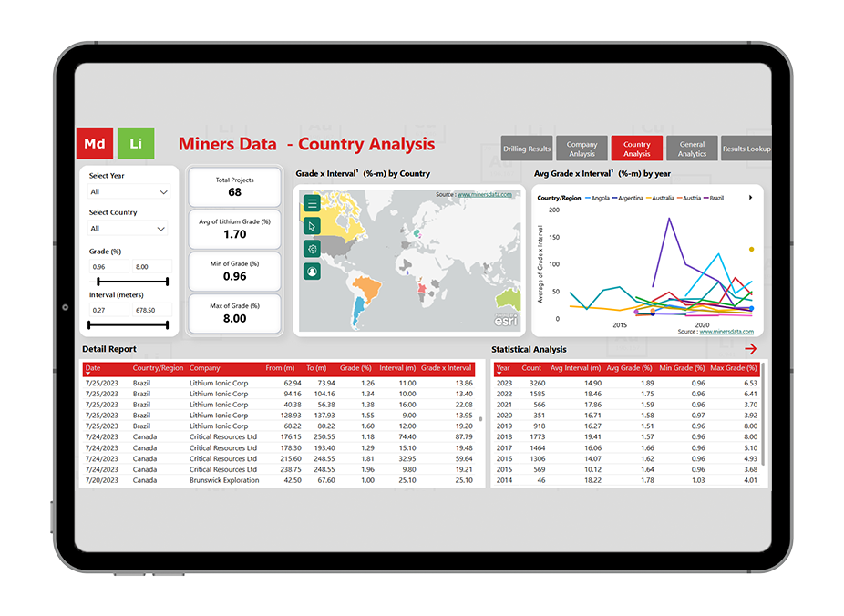Sort Detail Report by To (m) column
This screenshot has height=616, width=844.
[x=316, y=368]
